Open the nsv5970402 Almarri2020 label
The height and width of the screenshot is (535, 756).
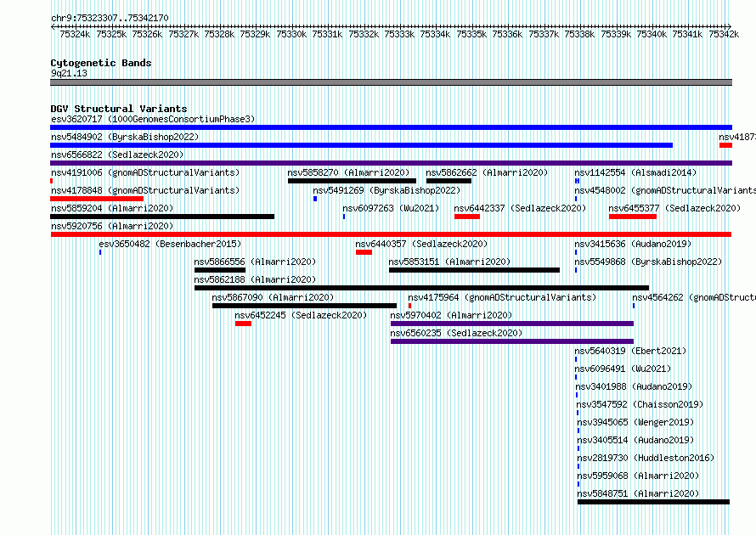click(x=451, y=315)
